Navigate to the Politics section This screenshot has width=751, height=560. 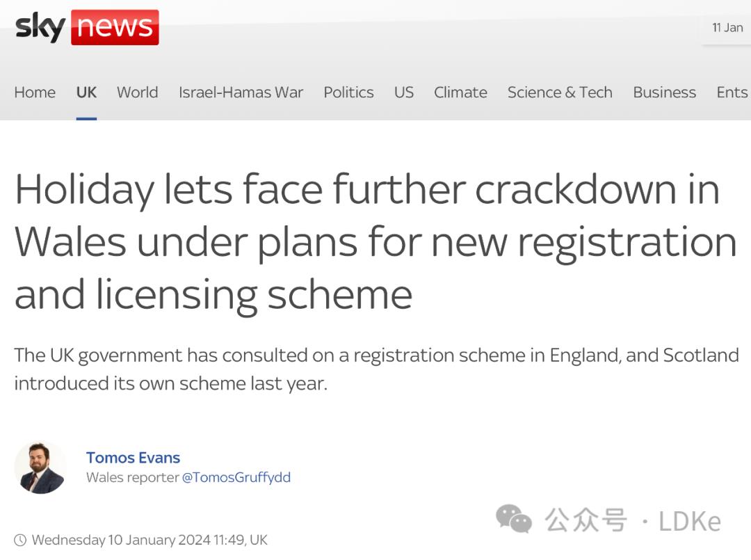click(348, 93)
